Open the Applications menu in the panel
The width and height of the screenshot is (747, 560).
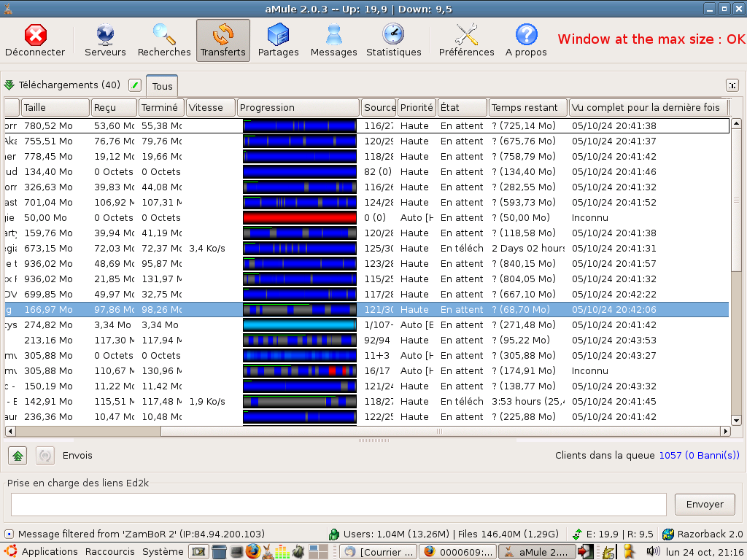point(49,552)
